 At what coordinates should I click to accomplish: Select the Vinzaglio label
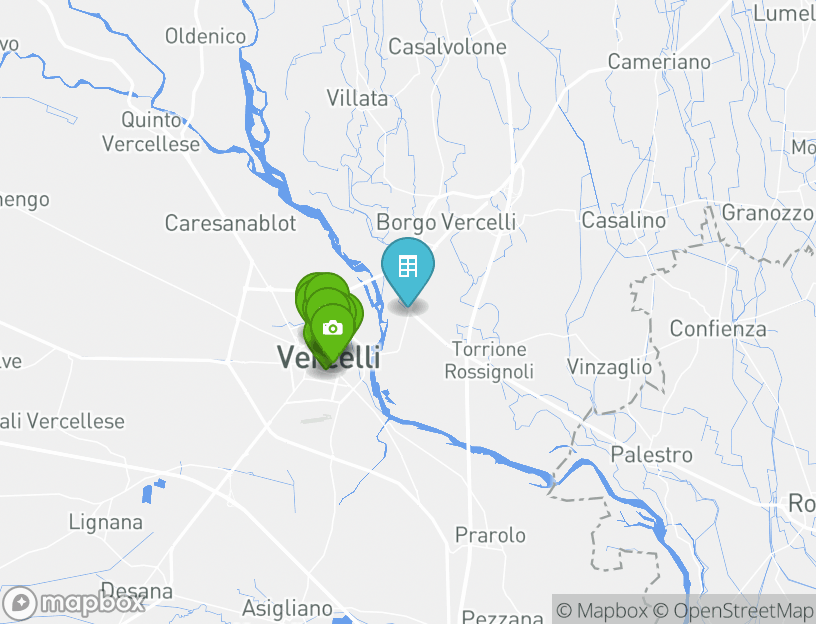609,367
